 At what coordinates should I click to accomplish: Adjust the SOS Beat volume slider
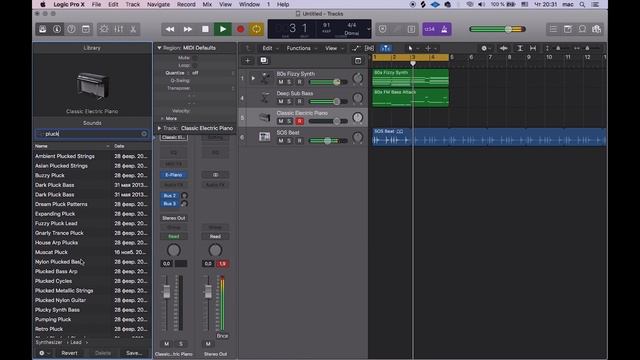click(328, 141)
